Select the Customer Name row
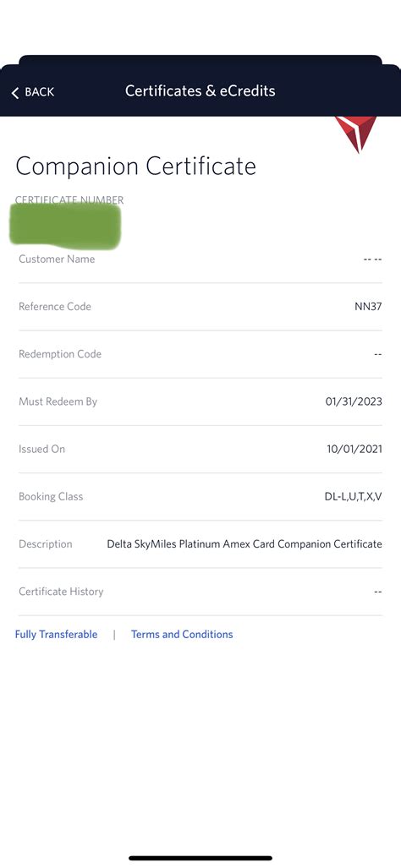Viewport: 401px width, 868px height. pos(200,259)
